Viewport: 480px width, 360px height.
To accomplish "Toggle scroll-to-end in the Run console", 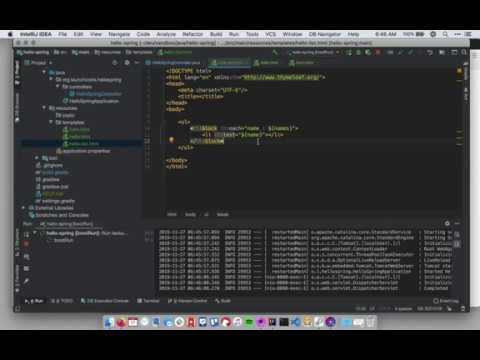I will click(457, 244).
